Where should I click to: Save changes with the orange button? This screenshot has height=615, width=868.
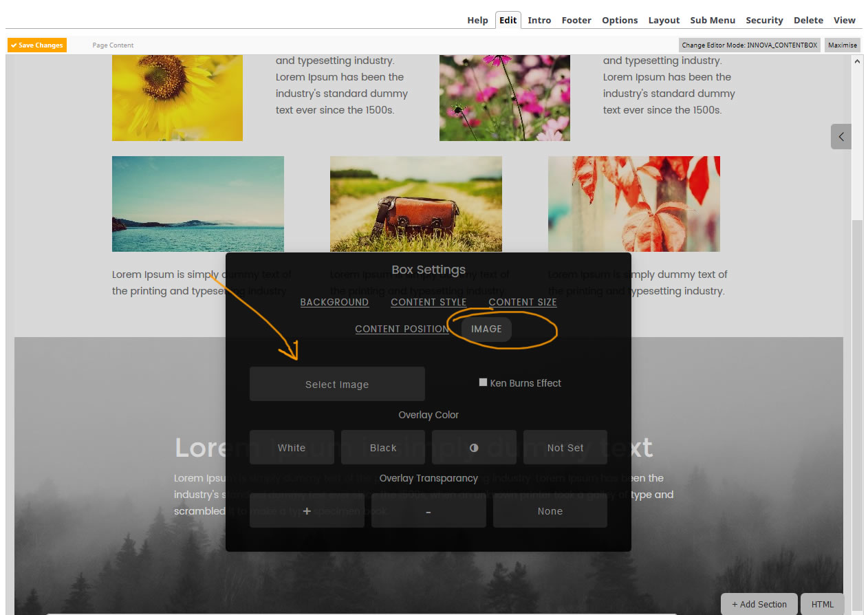pyautogui.click(x=37, y=45)
